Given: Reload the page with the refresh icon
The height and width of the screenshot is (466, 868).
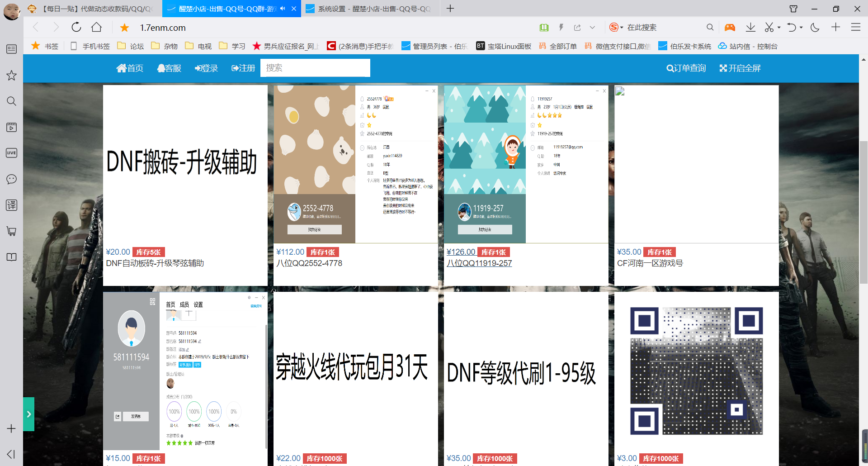Looking at the screenshot, I should tap(76, 27).
